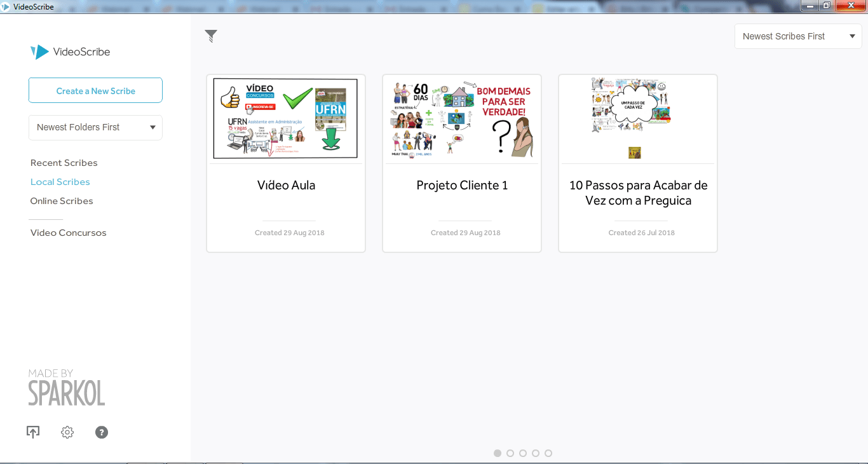Open the scribe filter funnel icon

click(x=210, y=36)
